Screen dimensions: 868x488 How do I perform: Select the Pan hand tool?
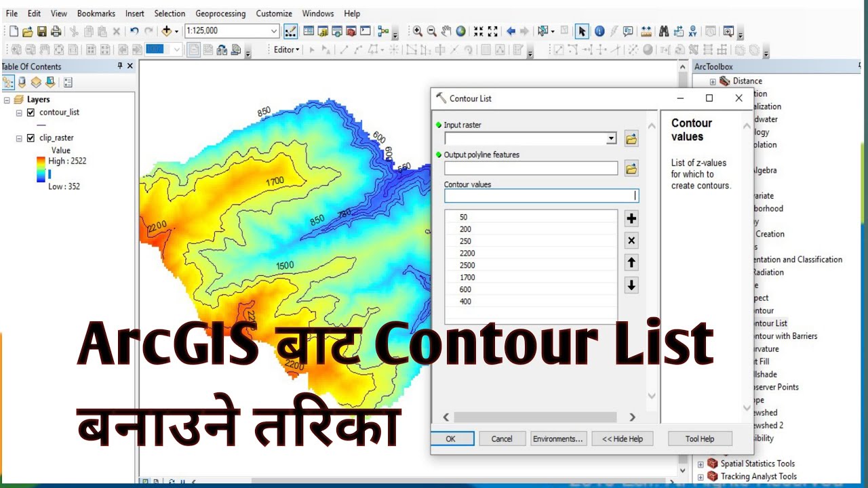point(446,31)
